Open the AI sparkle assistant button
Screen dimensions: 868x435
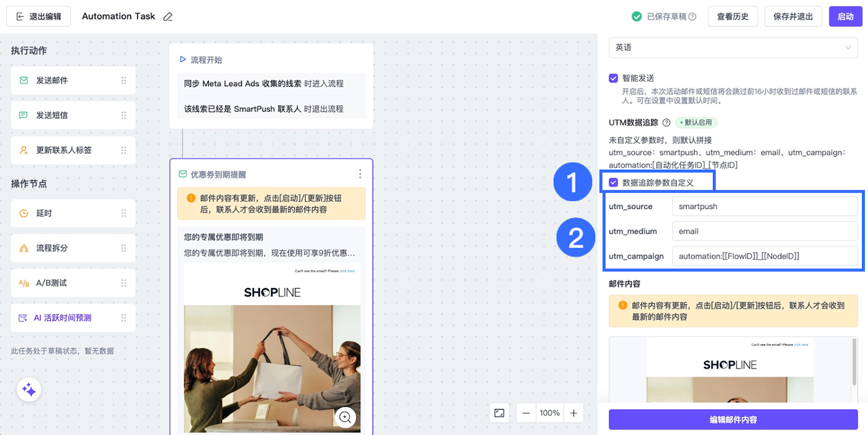coord(29,390)
